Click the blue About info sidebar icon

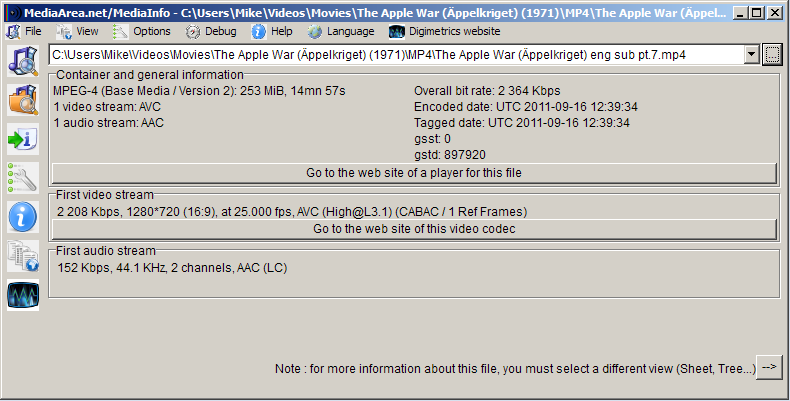pos(22,216)
